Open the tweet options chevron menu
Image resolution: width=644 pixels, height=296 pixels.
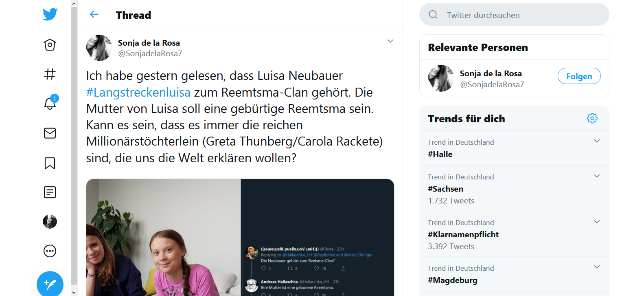coord(390,41)
